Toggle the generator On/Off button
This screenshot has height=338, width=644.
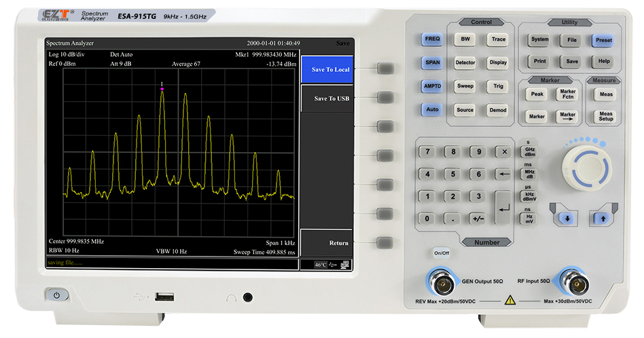(x=442, y=253)
